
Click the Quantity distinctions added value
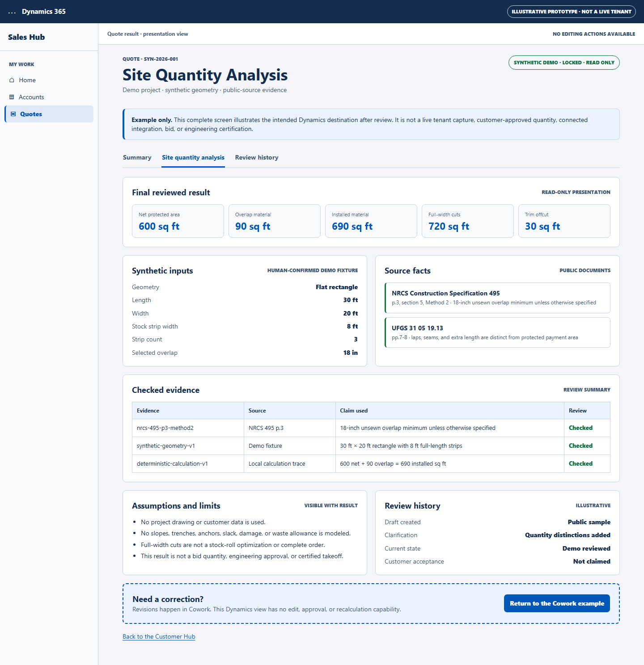pyautogui.click(x=568, y=535)
